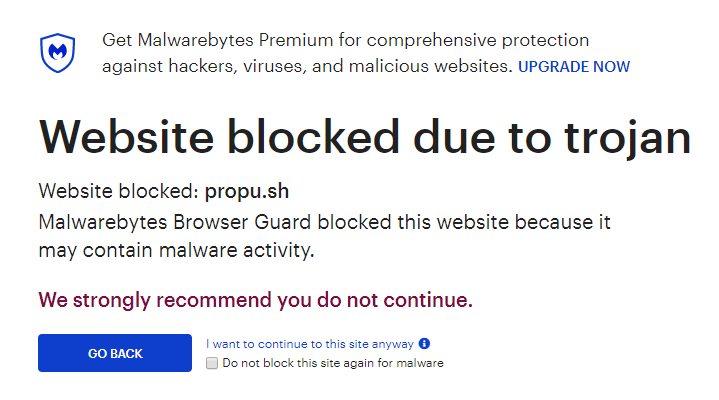This screenshot has width=719, height=400.
Task: Click 'comprehensive protection' in the top banner
Action: tap(478, 41)
